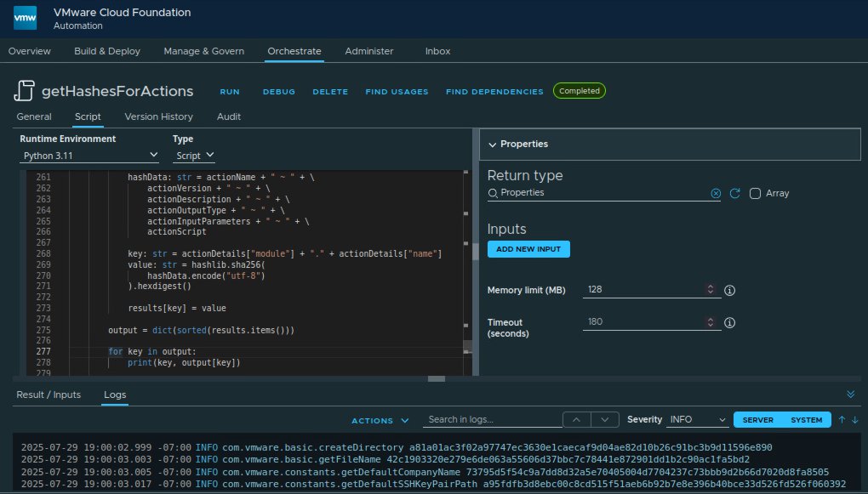Toggle SERVER log filter
Image resolution: width=868 pixels, height=494 pixels.
[758, 420]
